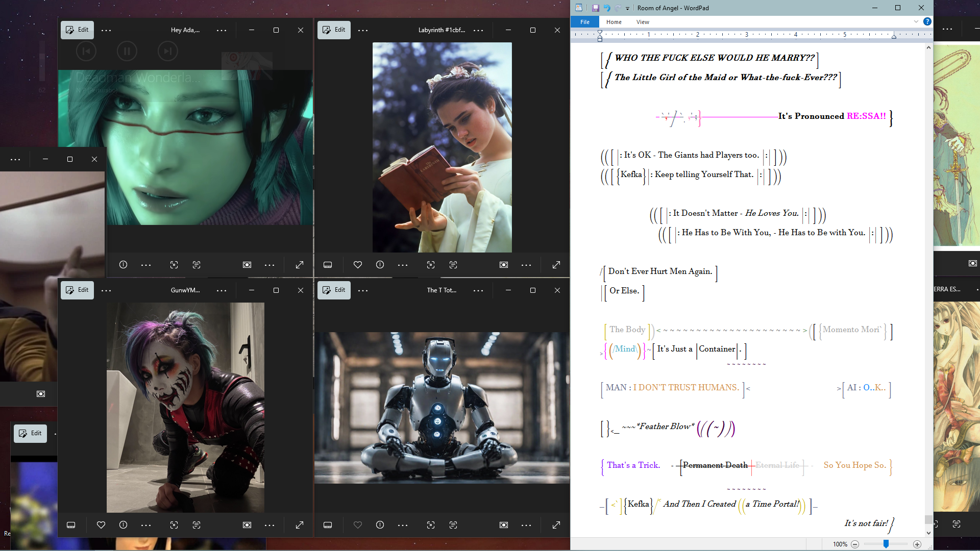The image size is (980, 551).
Task: Zoom out with WordPad minus icon
Action: point(855,544)
